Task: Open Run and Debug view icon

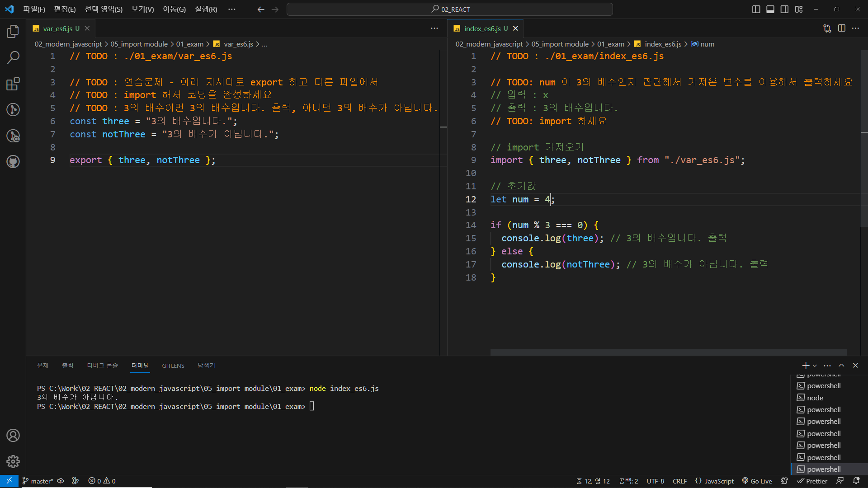Action: [x=13, y=136]
